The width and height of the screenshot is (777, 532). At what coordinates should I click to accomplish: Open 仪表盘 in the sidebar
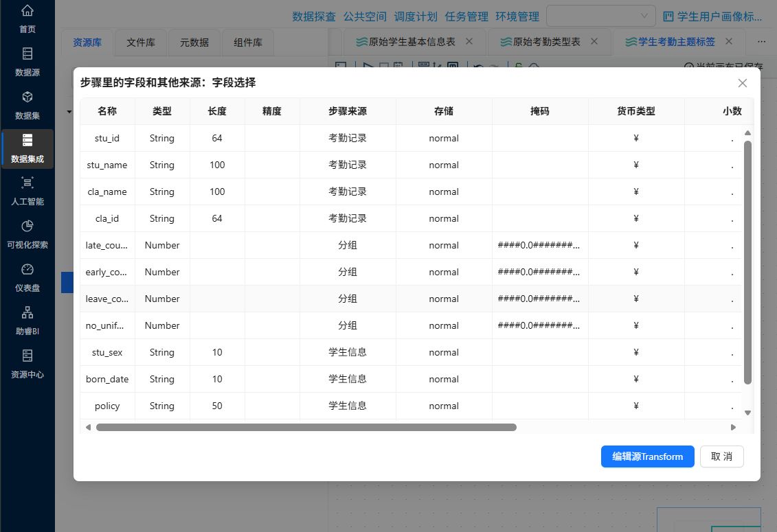tap(27, 278)
